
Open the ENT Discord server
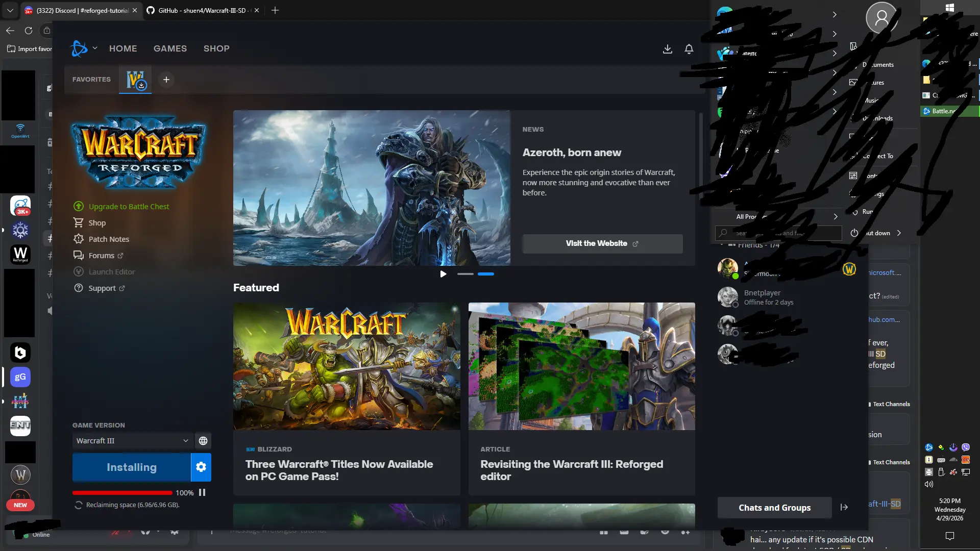coord(20,425)
